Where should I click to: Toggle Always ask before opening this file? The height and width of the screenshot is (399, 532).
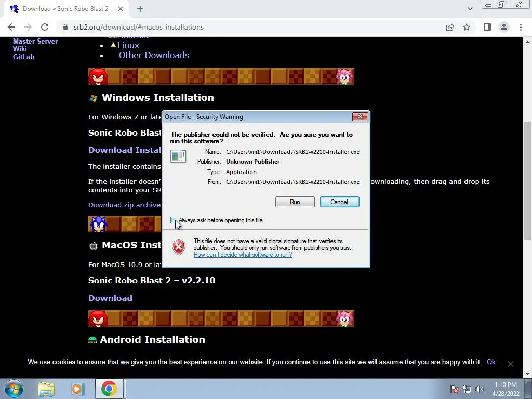[x=174, y=220]
